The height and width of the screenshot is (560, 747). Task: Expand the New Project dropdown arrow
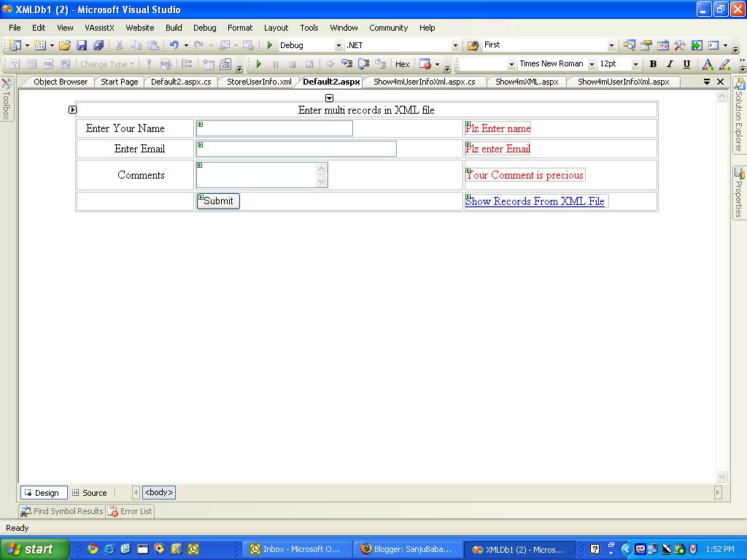pyautogui.click(x=27, y=45)
